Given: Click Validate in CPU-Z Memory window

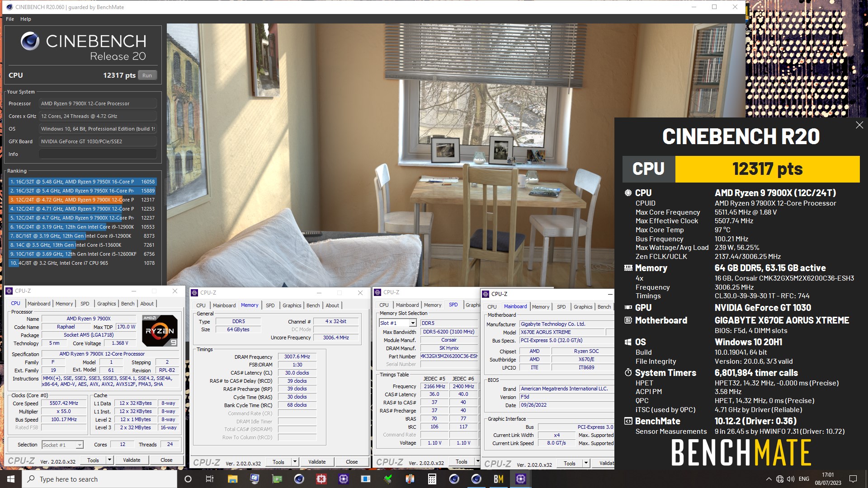Looking at the screenshot, I should coord(317,462).
